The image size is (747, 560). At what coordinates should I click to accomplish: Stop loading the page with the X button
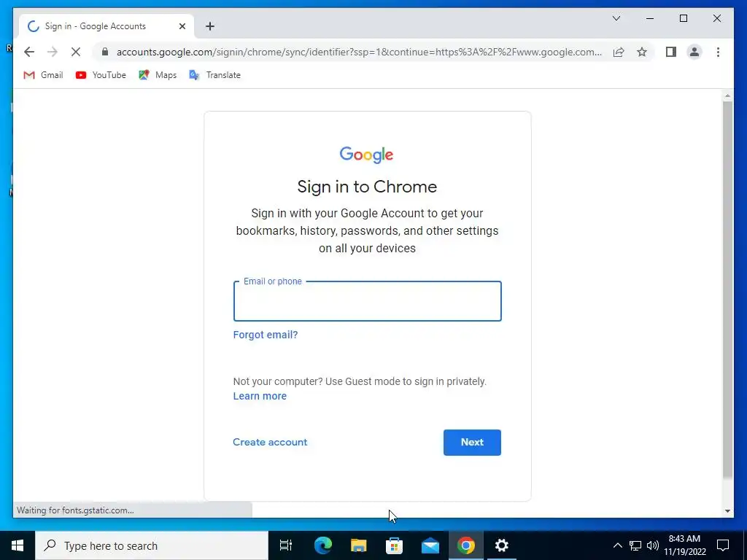coord(76,52)
